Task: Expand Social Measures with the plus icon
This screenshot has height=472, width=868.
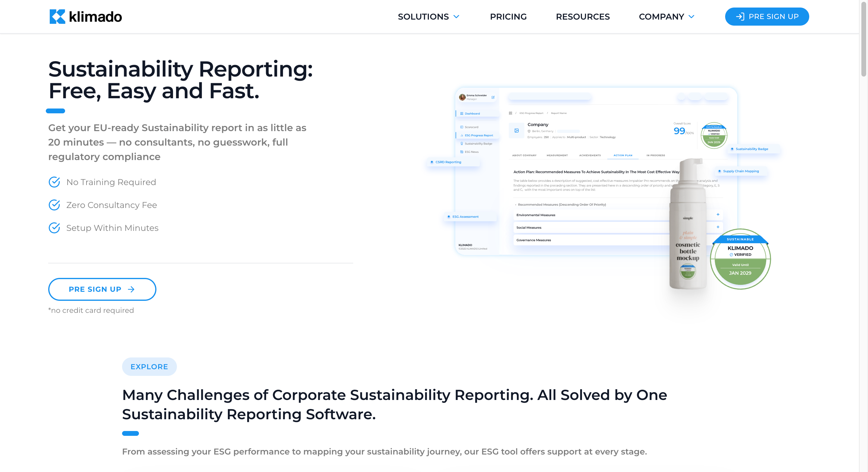Action: click(x=718, y=227)
